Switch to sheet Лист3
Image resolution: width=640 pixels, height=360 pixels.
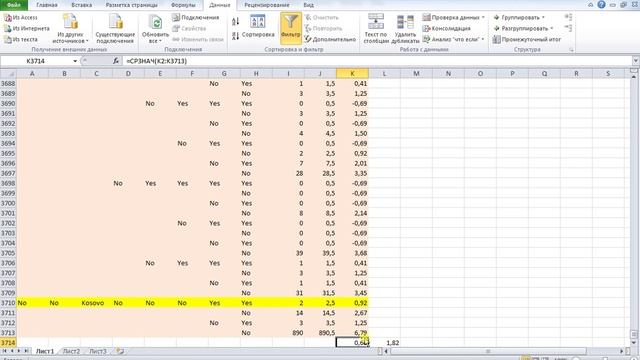pos(98,351)
